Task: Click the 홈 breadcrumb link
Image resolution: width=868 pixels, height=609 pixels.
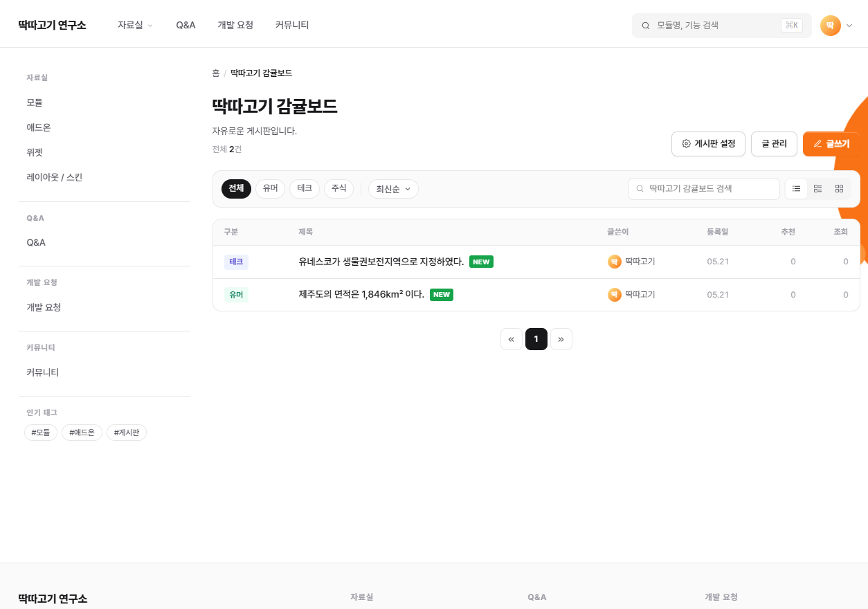Action: pos(216,73)
